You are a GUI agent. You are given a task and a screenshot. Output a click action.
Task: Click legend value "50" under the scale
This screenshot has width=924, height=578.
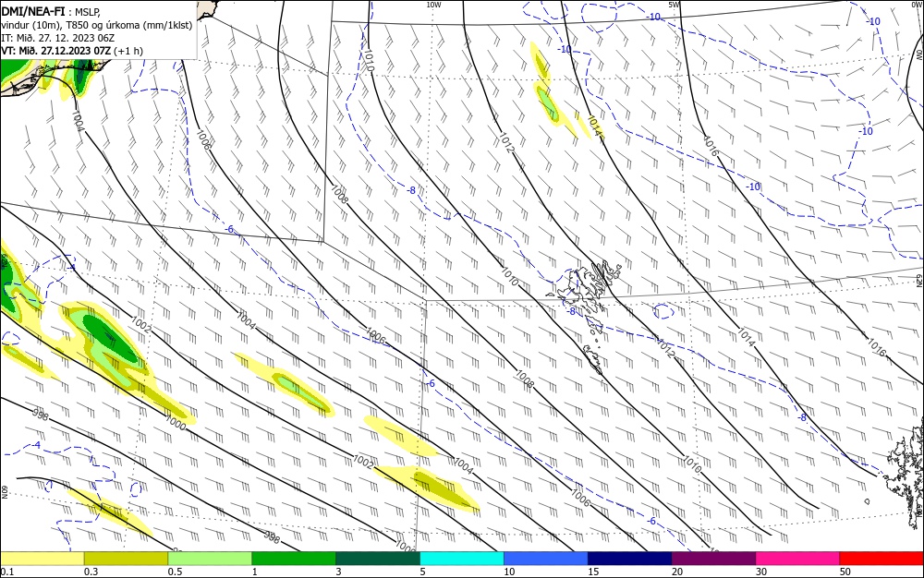(845, 572)
